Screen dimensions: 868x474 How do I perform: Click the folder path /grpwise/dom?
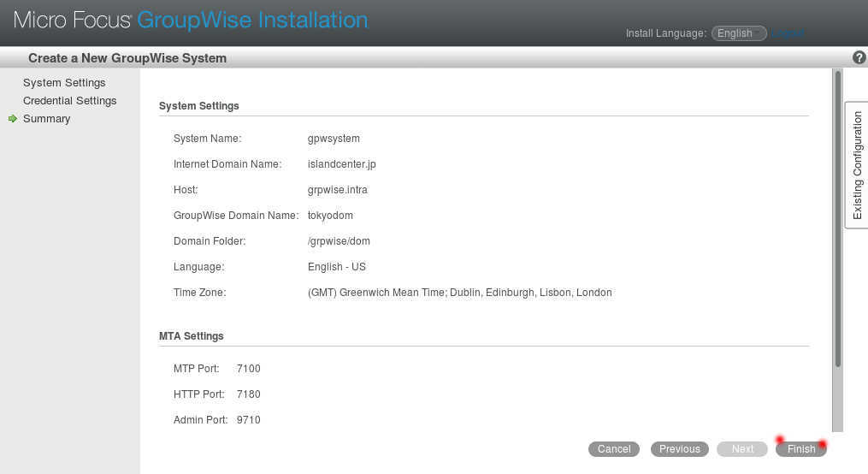[x=339, y=241]
